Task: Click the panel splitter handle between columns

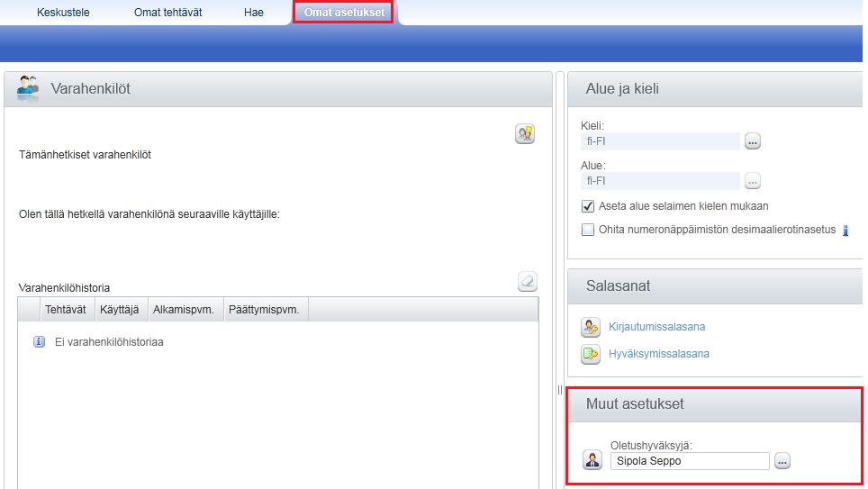Action: (x=560, y=390)
